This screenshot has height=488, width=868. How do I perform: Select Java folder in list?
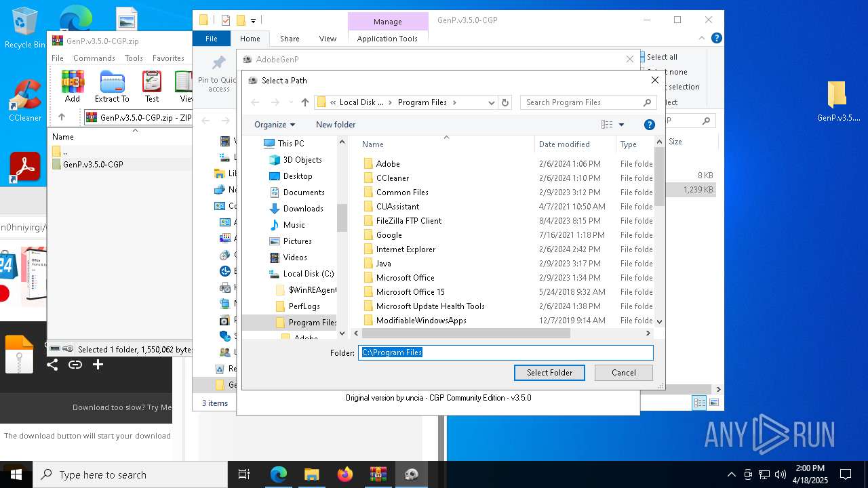click(x=383, y=264)
